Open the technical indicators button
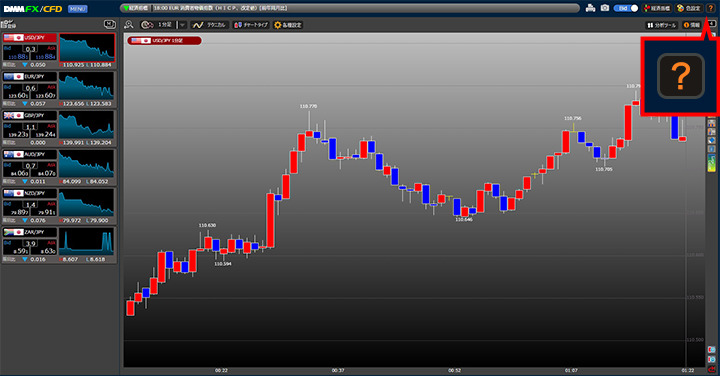This screenshot has height=376, width=720. click(x=209, y=25)
